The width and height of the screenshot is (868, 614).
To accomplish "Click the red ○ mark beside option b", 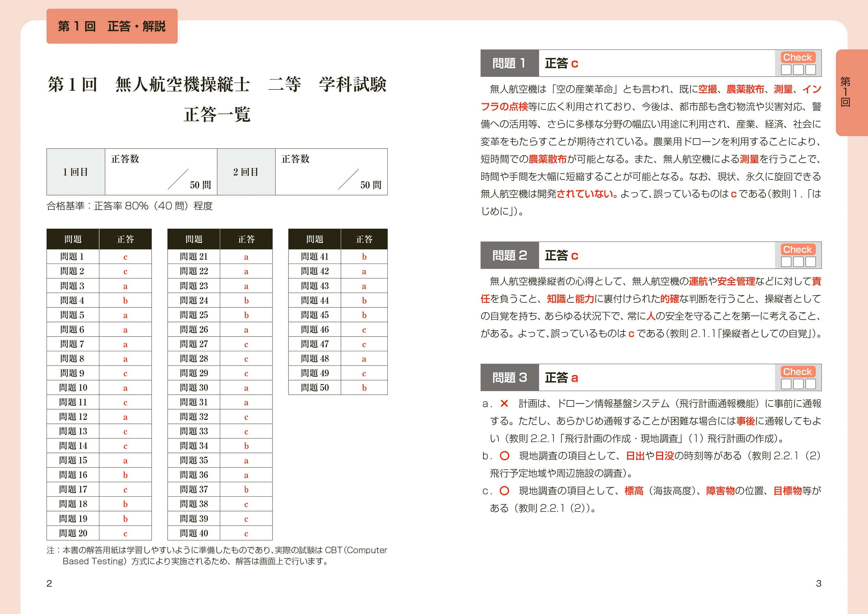I will (x=504, y=456).
